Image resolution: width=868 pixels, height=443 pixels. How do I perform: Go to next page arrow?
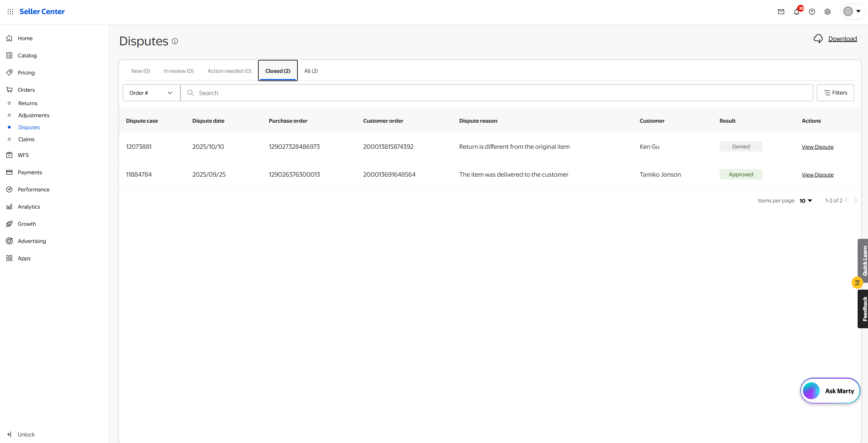click(856, 200)
